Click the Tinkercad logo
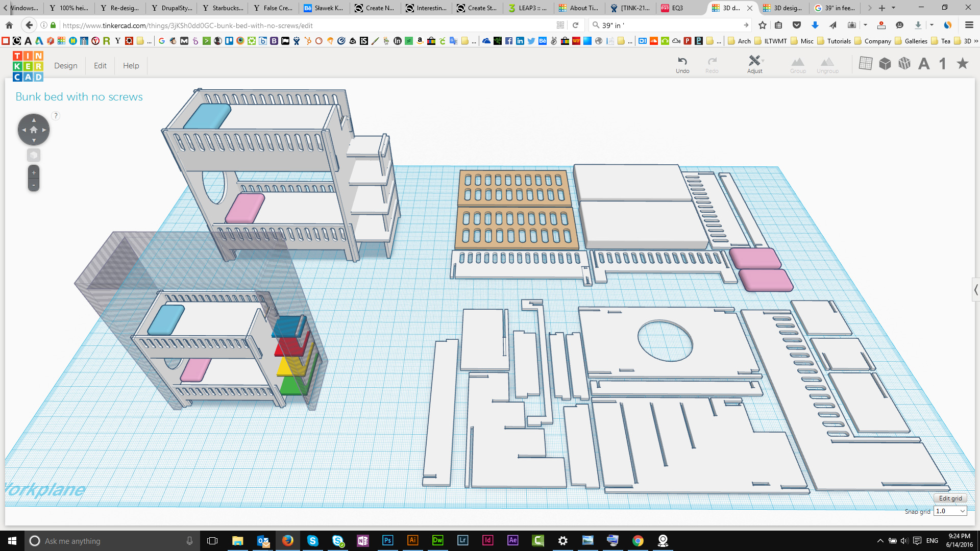The image size is (980, 551). click(x=28, y=66)
